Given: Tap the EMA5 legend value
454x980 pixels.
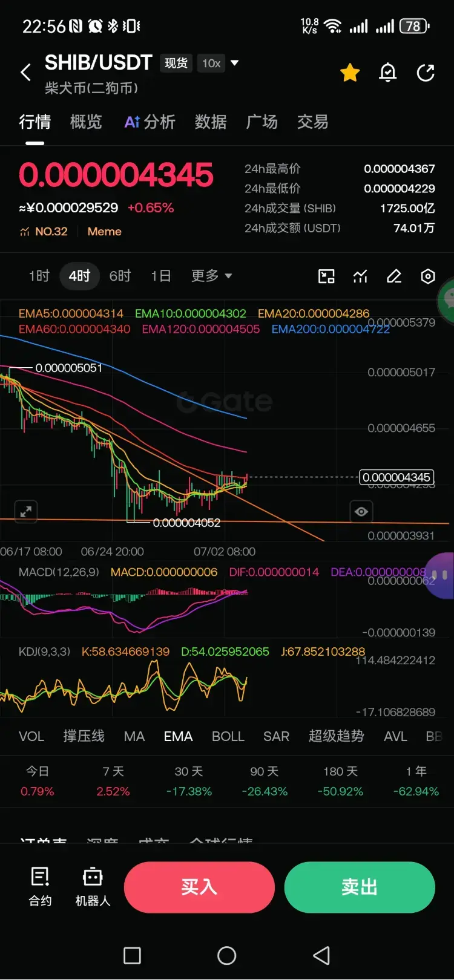Looking at the screenshot, I should pos(71,313).
